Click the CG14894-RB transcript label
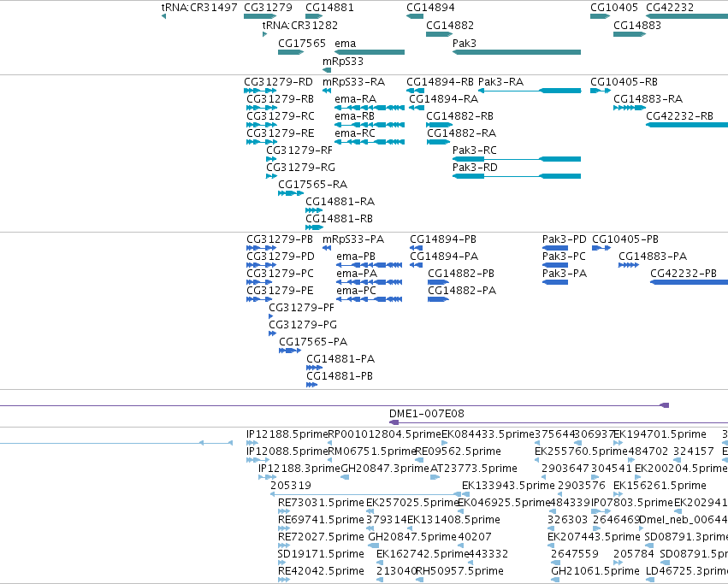This screenshot has height=584, width=728. [x=441, y=82]
